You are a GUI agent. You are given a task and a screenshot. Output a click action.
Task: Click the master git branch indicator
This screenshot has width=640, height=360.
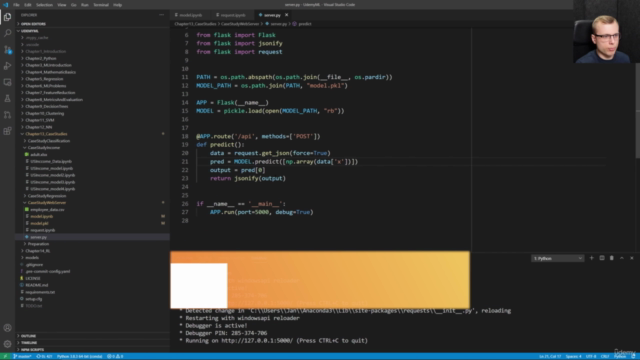(22, 356)
